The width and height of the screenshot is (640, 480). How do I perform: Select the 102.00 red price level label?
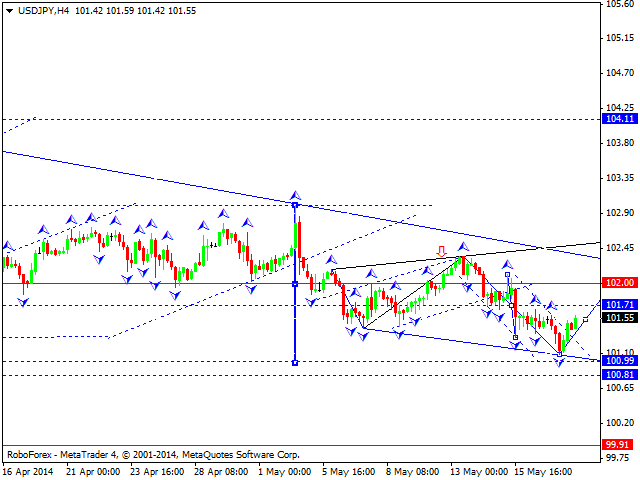[620, 283]
